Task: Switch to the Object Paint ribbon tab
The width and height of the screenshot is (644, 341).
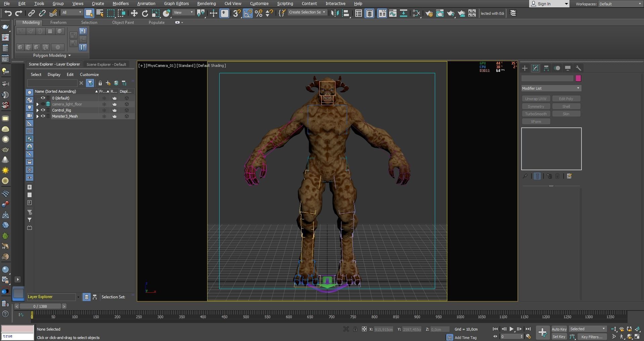Action: pos(123,23)
